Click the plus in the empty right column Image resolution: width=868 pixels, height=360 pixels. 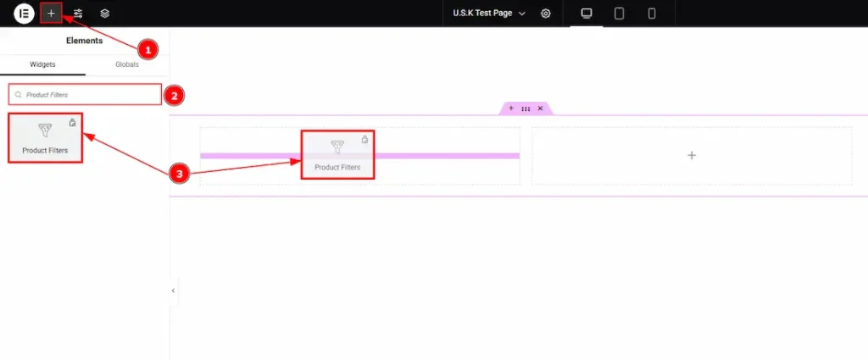[692, 156]
